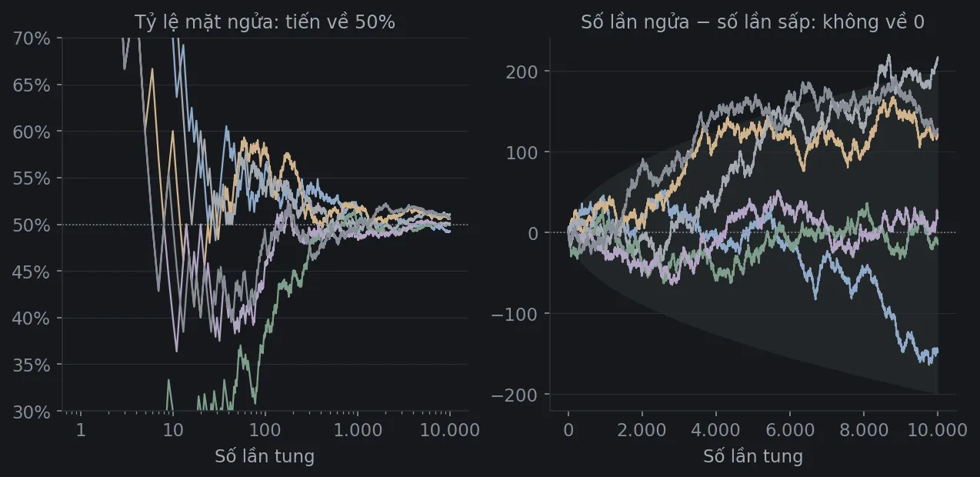Click the 10.000 tick on the left chart x-axis
980x477 pixels.
pos(450,430)
